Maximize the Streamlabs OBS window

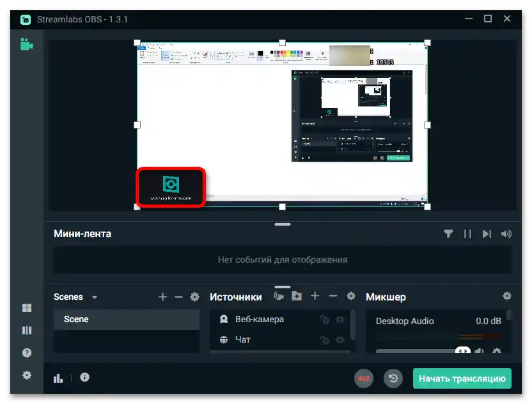488,19
